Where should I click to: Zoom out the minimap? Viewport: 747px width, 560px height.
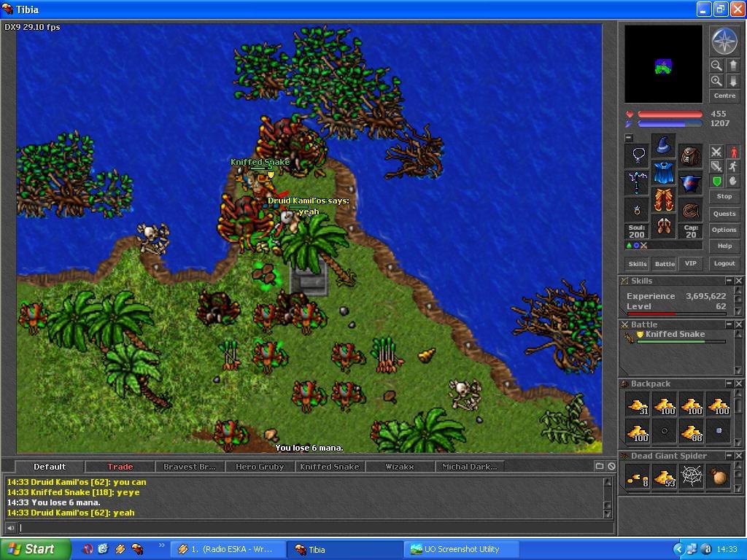716,65
